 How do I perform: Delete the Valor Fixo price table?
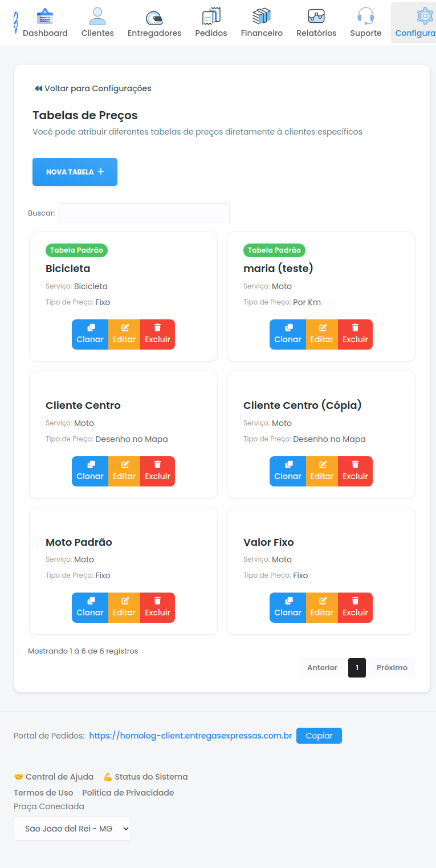355,607
